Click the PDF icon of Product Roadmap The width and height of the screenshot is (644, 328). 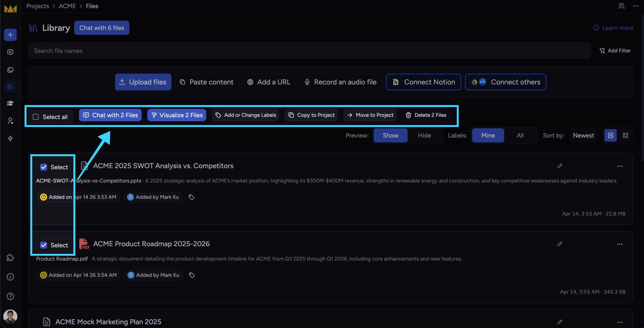pos(84,244)
